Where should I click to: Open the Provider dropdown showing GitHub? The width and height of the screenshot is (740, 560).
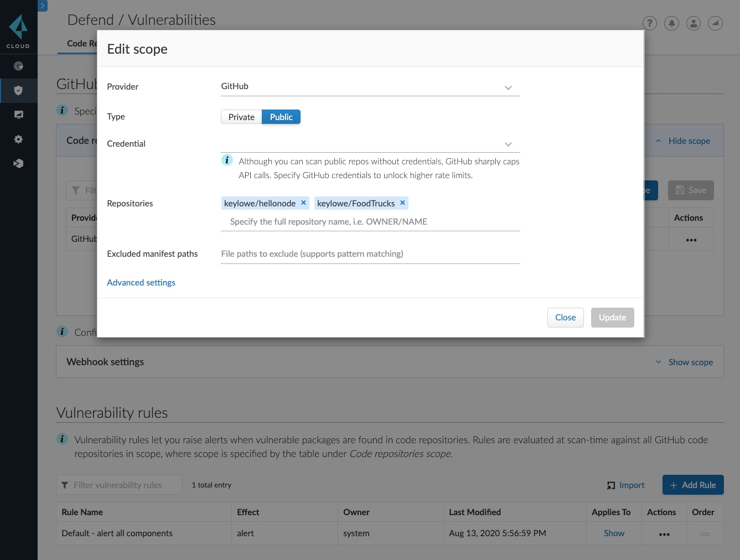point(370,87)
